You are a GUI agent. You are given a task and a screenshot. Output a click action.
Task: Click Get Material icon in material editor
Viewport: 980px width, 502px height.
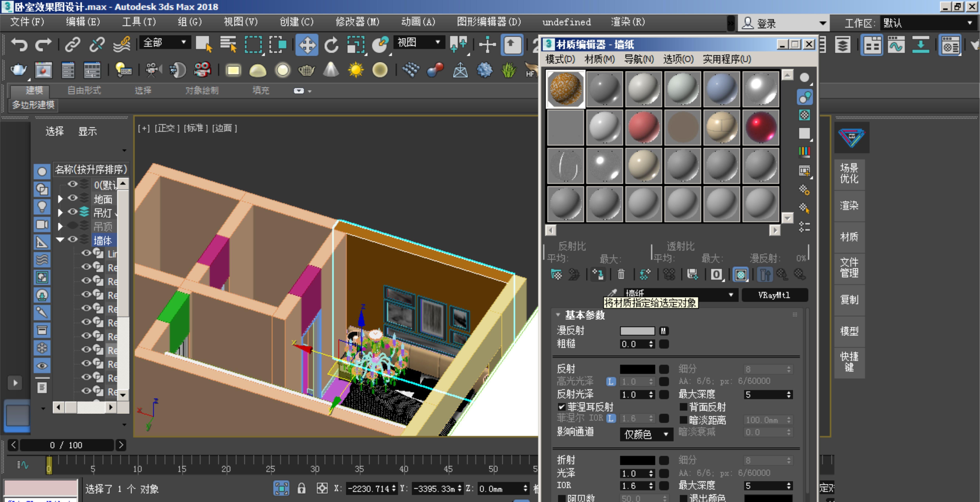[x=556, y=274]
